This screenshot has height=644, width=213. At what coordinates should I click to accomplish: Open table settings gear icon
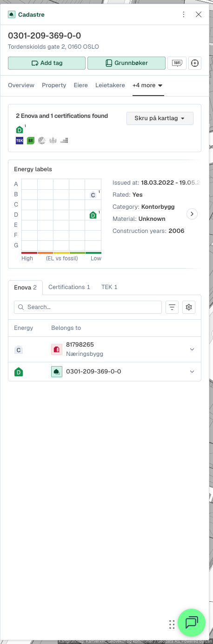point(189,307)
